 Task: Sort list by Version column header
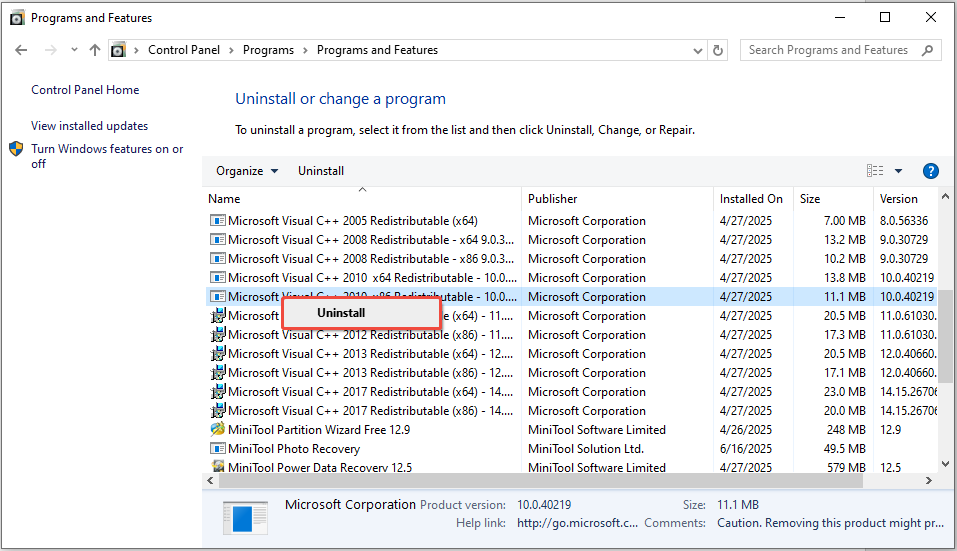click(905, 199)
